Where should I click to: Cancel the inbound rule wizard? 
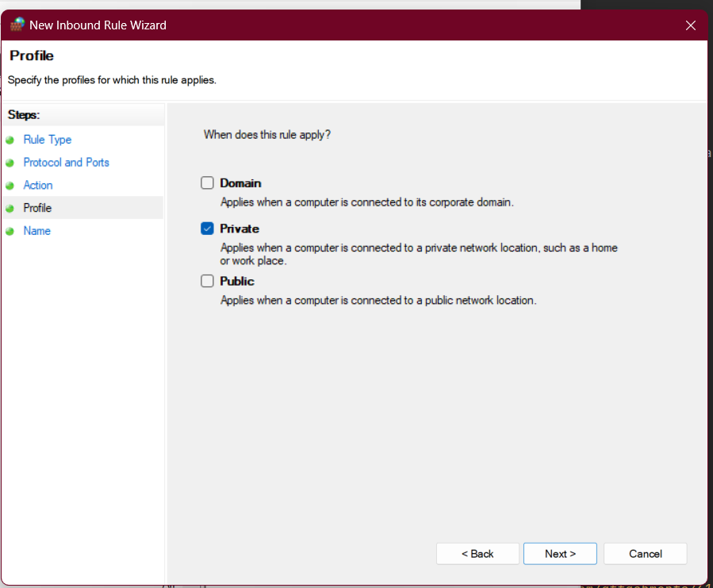pyautogui.click(x=645, y=554)
